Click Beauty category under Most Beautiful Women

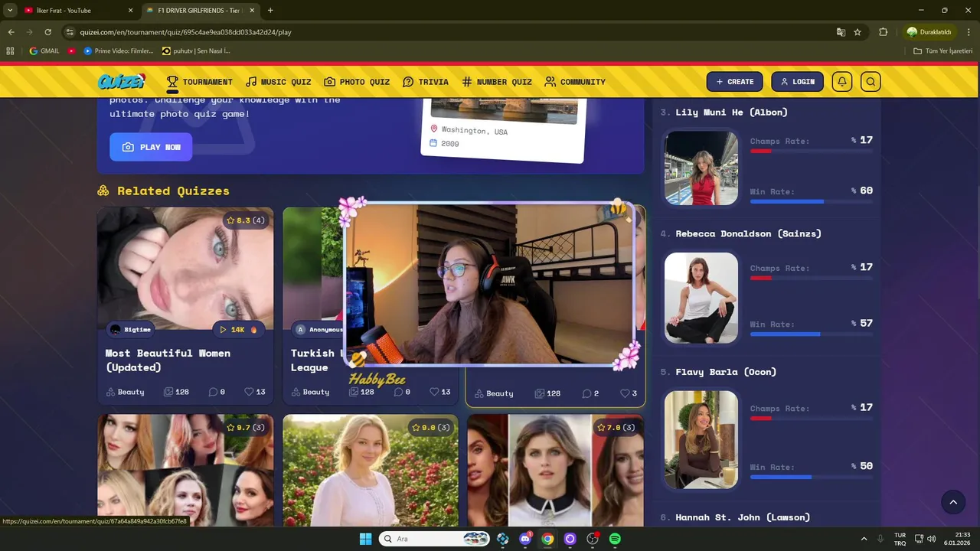click(125, 392)
